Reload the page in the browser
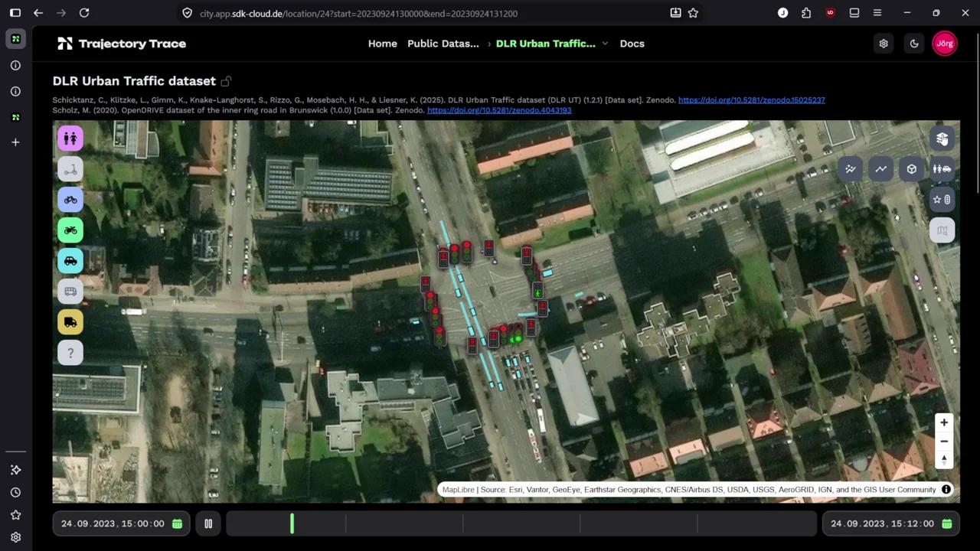This screenshot has width=980, height=551. (x=84, y=13)
